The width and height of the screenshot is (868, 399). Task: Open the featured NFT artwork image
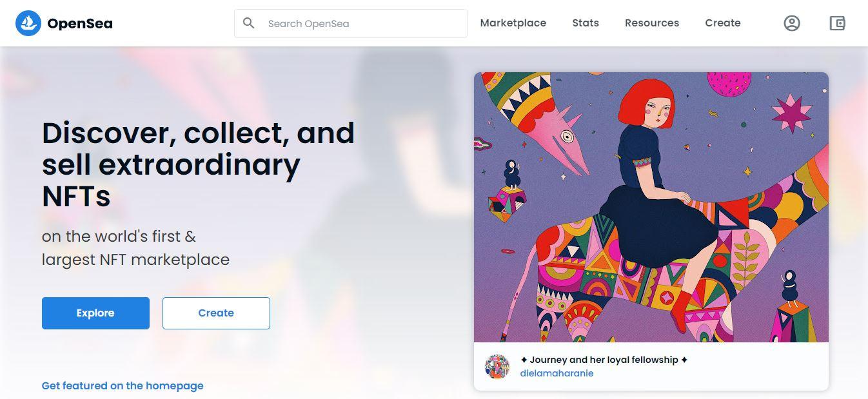click(x=651, y=207)
